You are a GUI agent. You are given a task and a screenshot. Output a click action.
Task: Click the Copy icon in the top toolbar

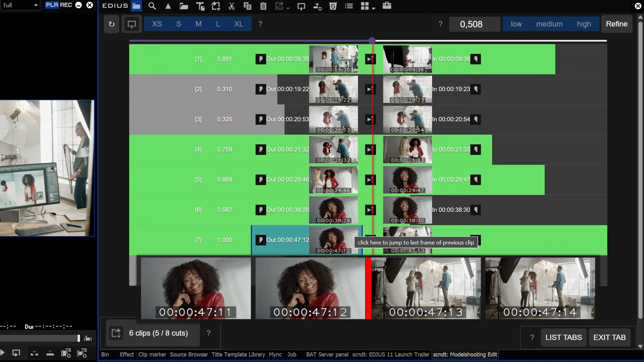point(248,6)
